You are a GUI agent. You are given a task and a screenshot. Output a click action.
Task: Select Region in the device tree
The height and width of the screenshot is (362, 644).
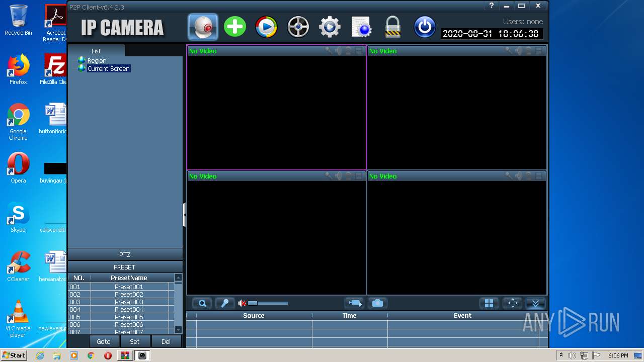(97, 60)
